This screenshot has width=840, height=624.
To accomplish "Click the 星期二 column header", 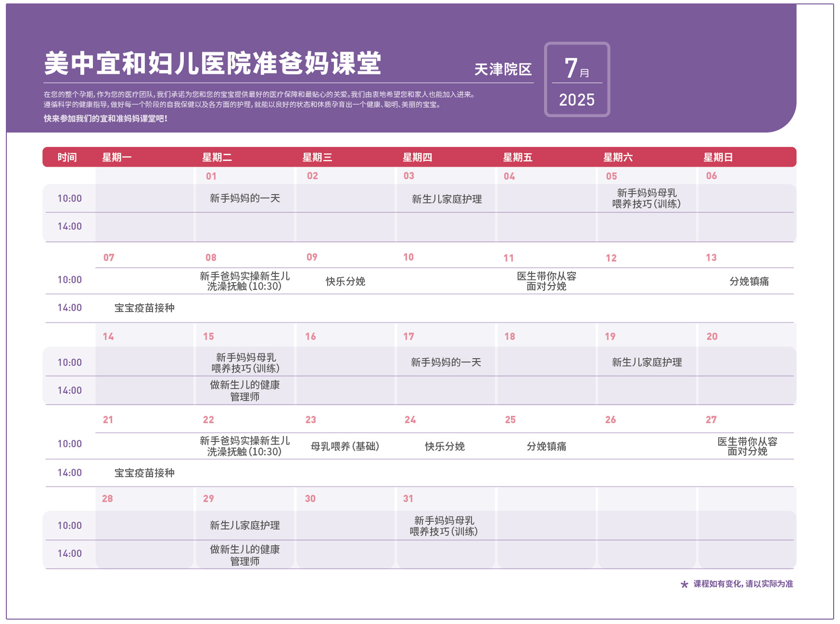I will 217,157.
